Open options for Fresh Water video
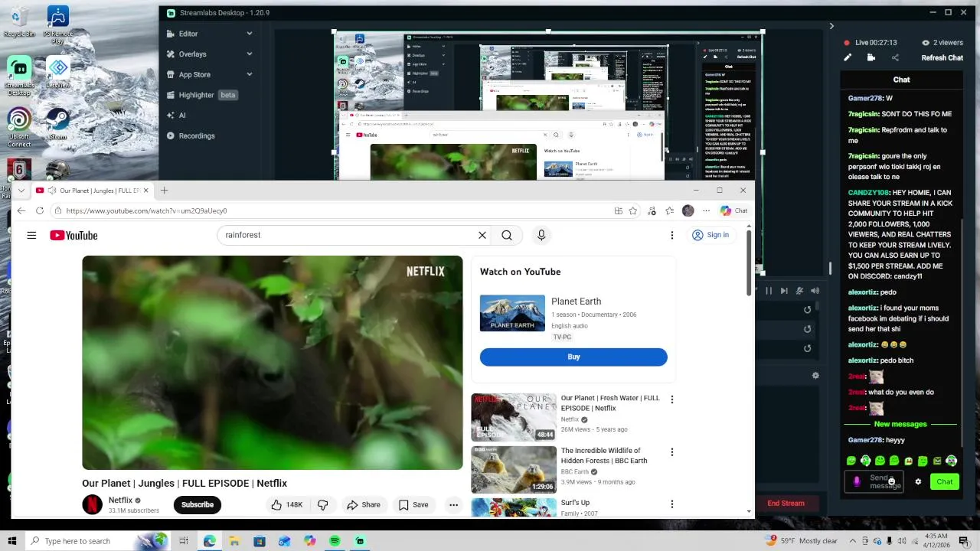 pyautogui.click(x=672, y=399)
